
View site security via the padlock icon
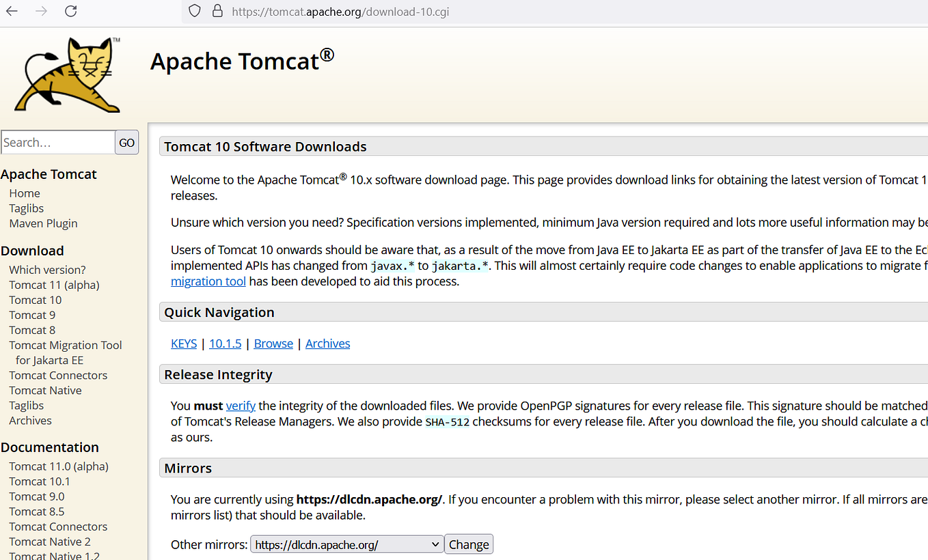[215, 11]
